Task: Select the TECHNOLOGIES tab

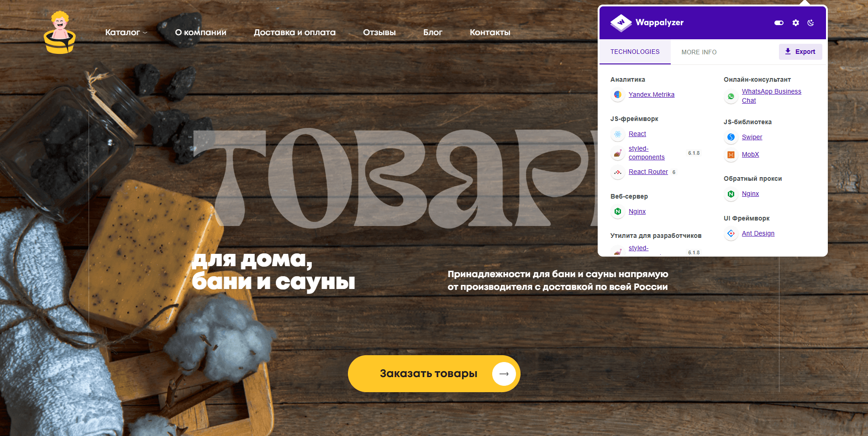Action: [635, 52]
